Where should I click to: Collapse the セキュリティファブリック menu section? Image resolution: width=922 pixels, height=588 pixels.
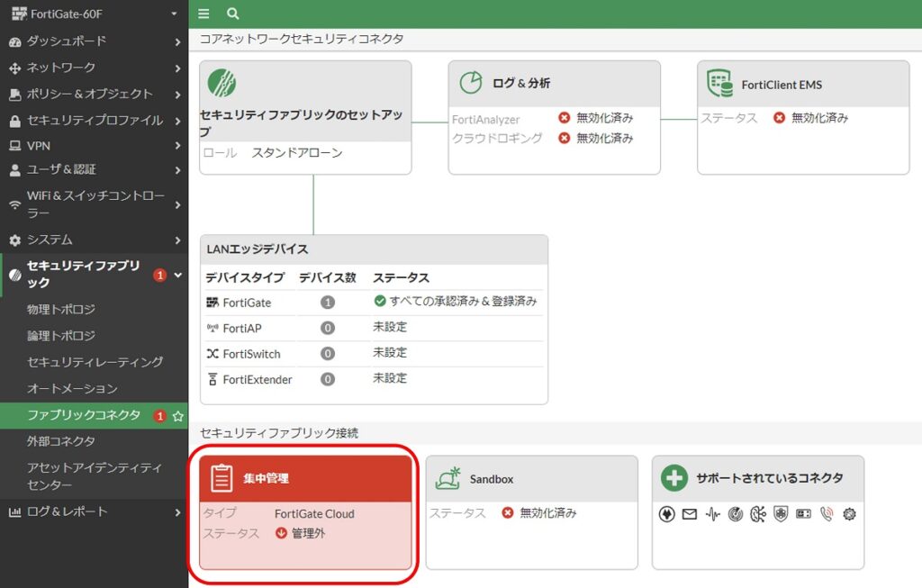[x=94, y=275]
